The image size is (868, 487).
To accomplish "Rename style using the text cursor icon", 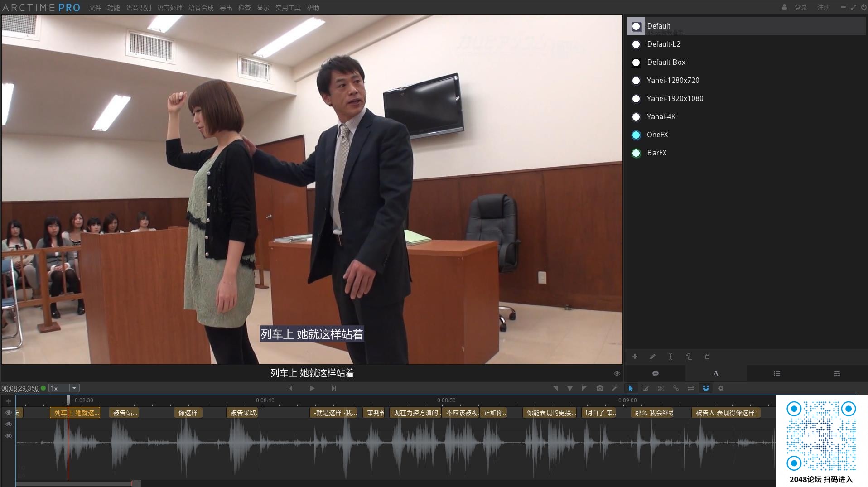I will [670, 357].
